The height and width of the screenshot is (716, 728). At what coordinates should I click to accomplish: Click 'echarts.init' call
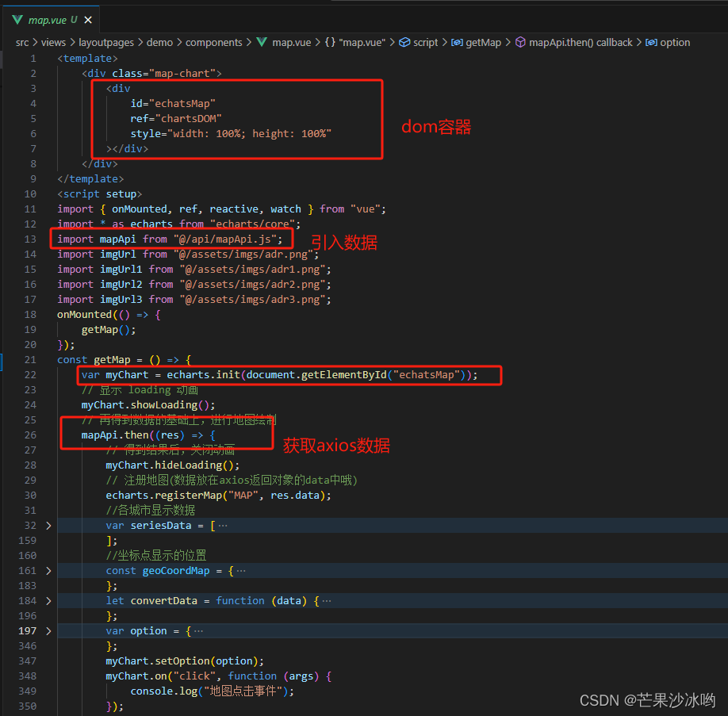(203, 375)
